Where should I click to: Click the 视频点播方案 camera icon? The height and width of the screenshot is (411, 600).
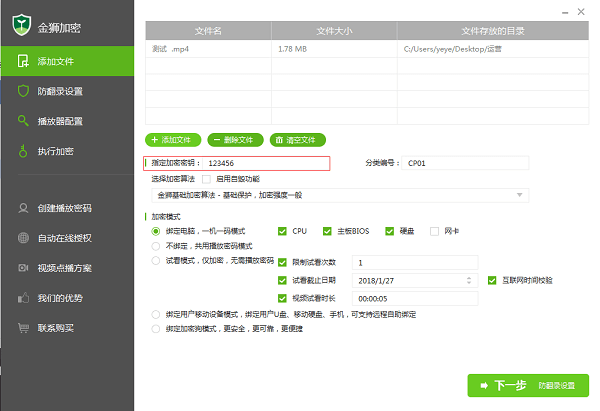click(x=23, y=268)
